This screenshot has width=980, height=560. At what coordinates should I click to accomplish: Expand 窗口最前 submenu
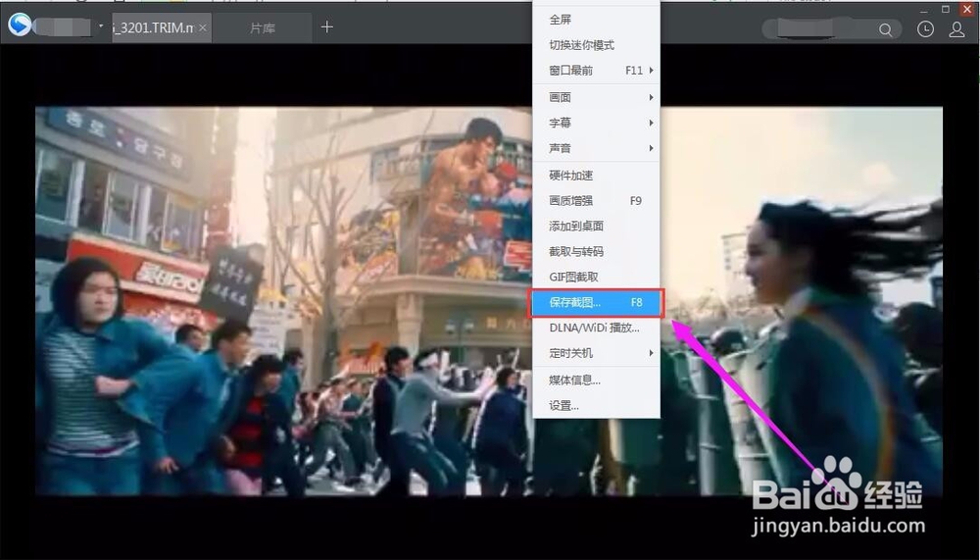[596, 70]
